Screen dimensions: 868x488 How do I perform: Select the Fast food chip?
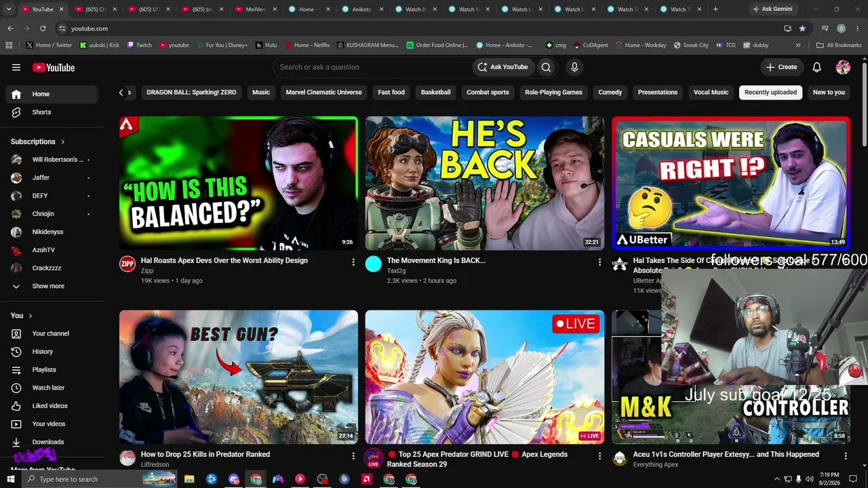(x=391, y=92)
